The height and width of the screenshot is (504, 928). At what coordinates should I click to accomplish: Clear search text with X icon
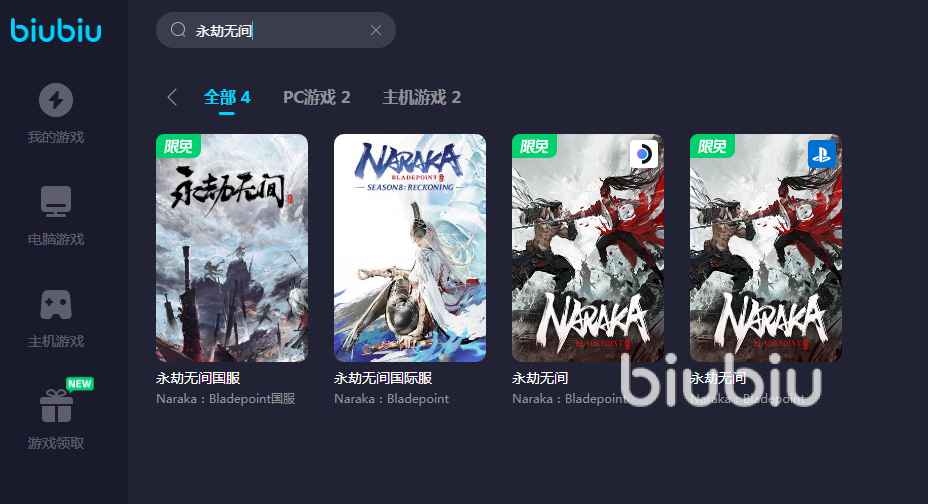click(x=376, y=30)
